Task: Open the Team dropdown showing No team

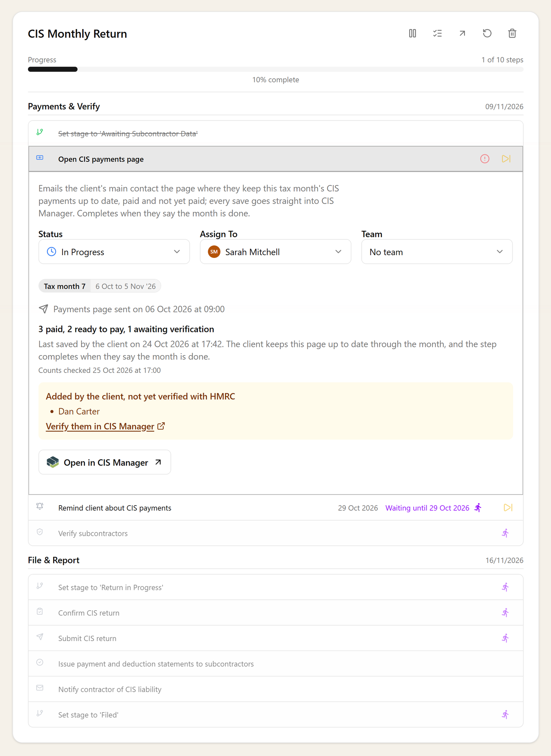Action: coord(437,252)
